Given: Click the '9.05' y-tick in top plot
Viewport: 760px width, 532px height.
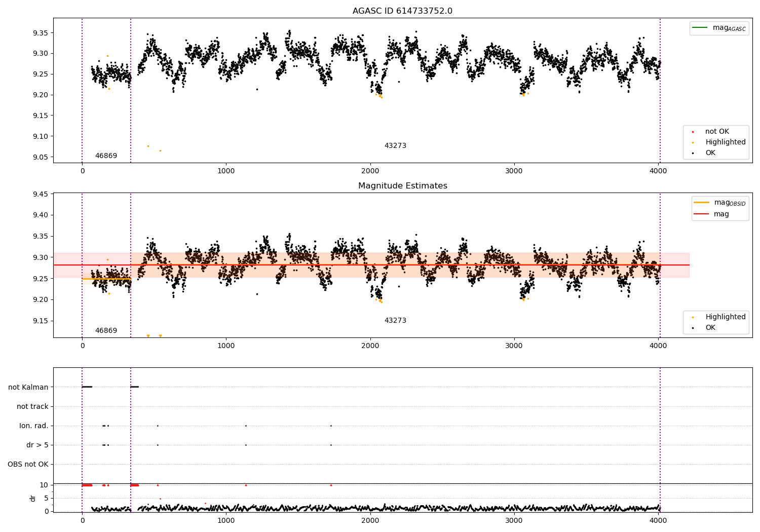Looking at the screenshot, I should click(x=40, y=158).
